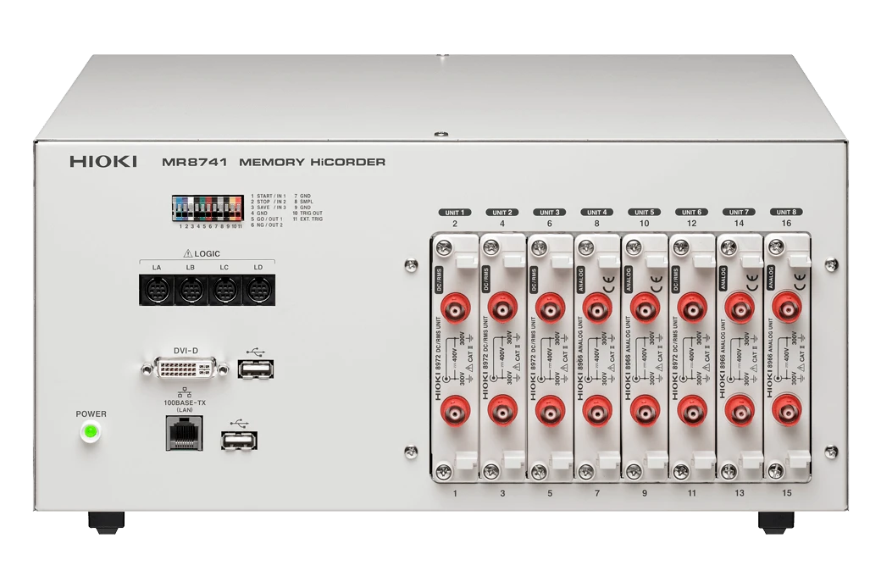Click the UNIT 6 slot label
Viewport: 881px width, 588px height.
[x=691, y=213]
